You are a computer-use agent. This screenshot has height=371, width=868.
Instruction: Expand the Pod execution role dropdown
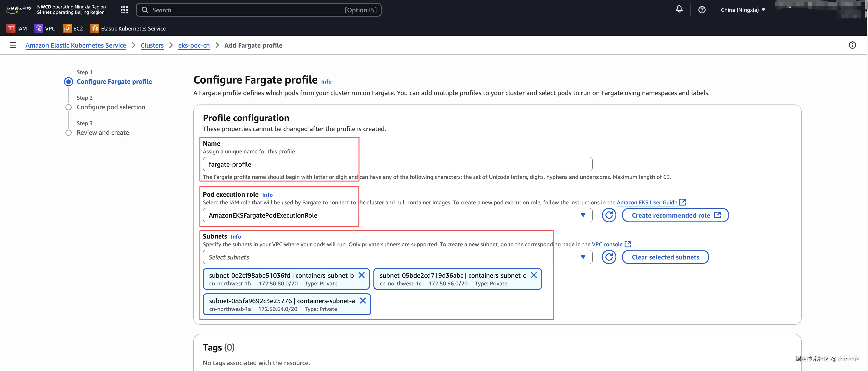click(x=583, y=215)
